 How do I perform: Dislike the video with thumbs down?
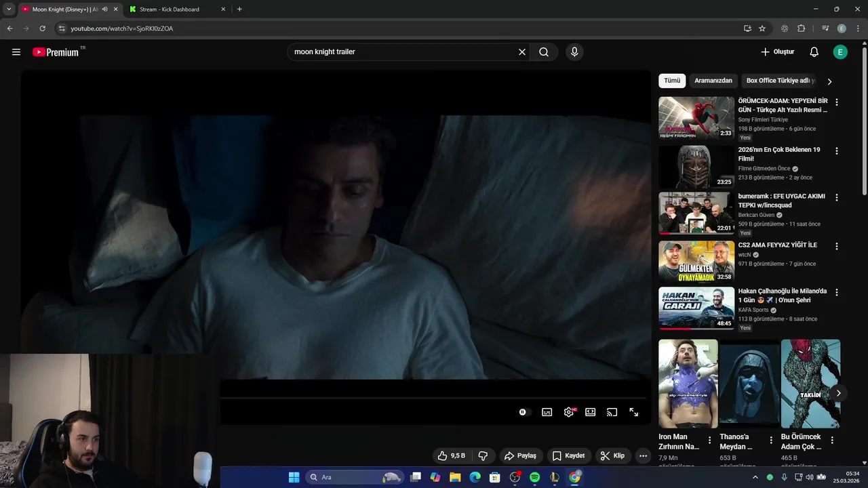click(x=484, y=456)
